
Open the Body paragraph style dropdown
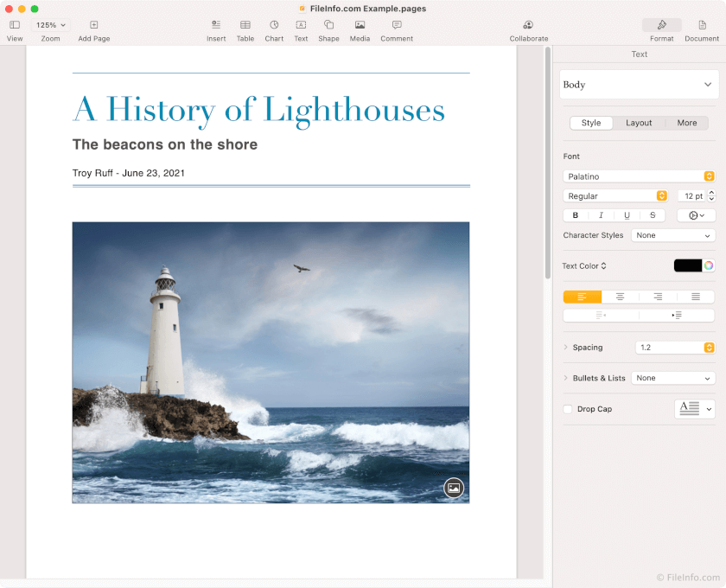(639, 85)
